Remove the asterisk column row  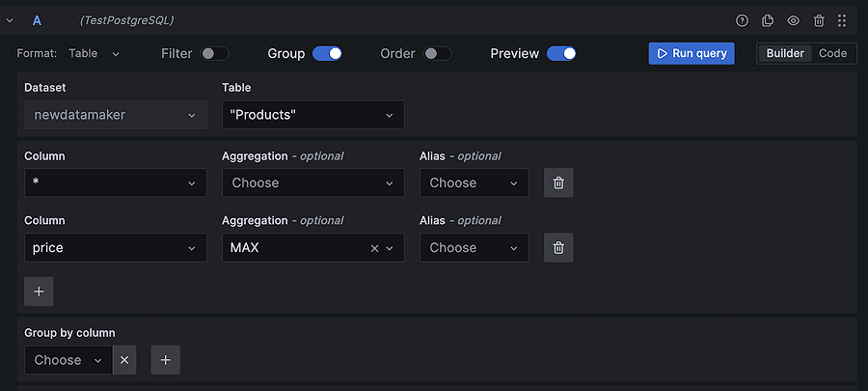click(x=558, y=182)
